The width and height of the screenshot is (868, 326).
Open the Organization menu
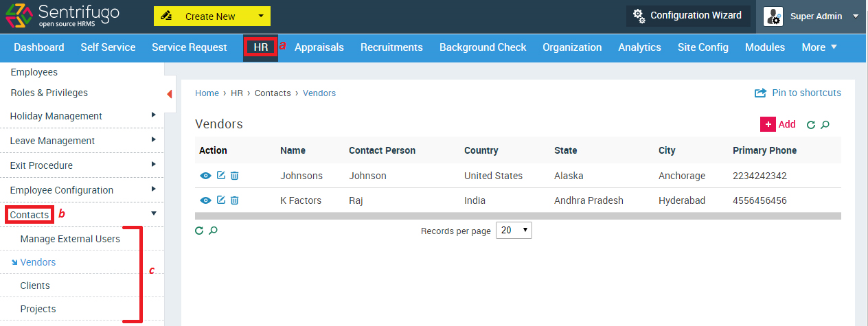pyautogui.click(x=572, y=47)
